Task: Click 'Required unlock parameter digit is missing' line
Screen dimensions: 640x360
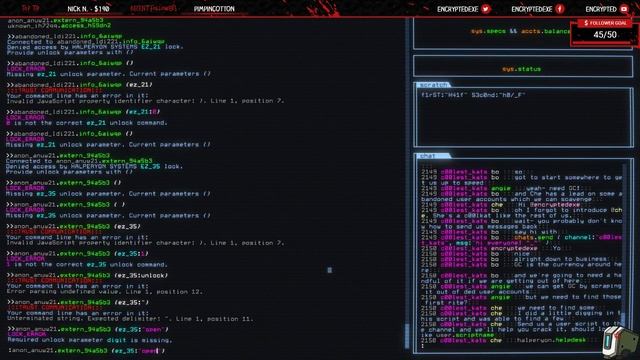Action: click(x=90, y=340)
